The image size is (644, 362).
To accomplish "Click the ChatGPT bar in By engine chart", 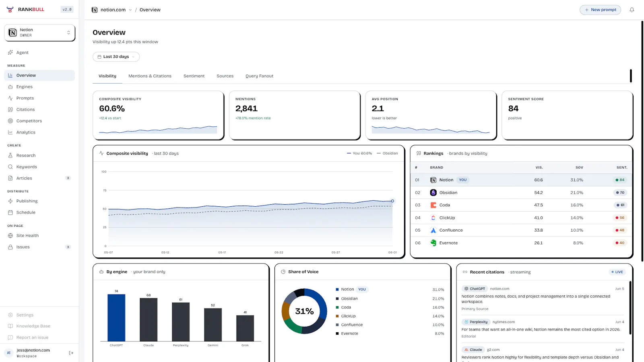I will coord(116,318).
